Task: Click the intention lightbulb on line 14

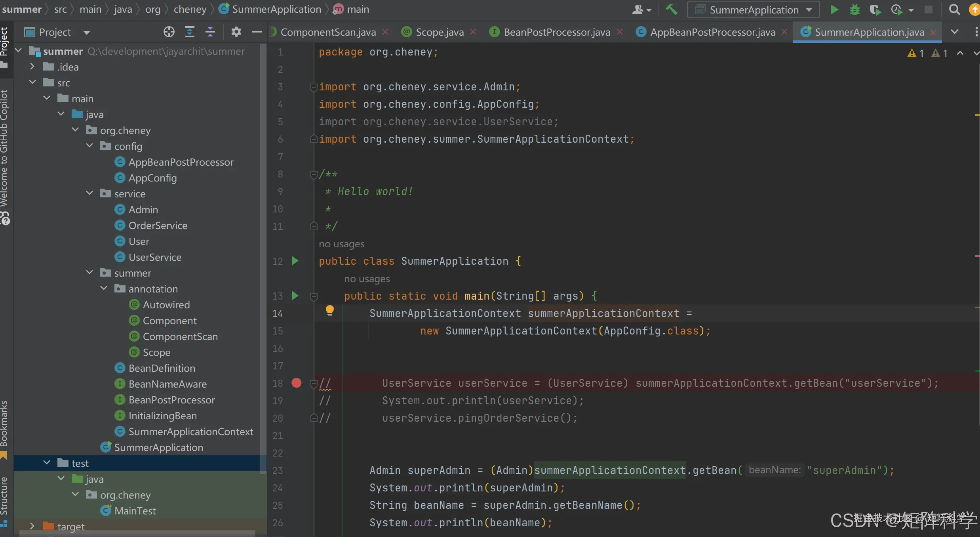Action: pyautogui.click(x=329, y=310)
